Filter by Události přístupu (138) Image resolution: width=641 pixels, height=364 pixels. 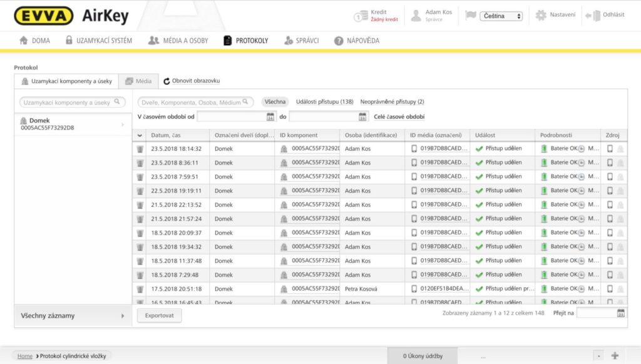coord(325,102)
